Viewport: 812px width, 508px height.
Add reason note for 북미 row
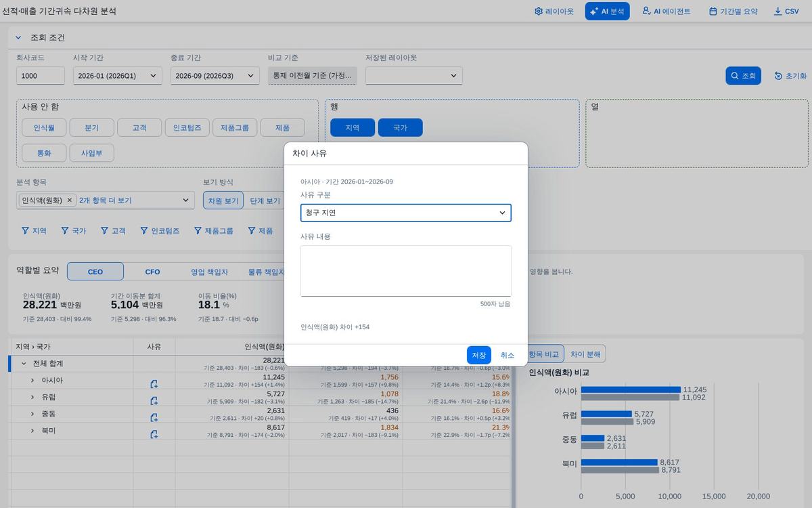(x=154, y=434)
